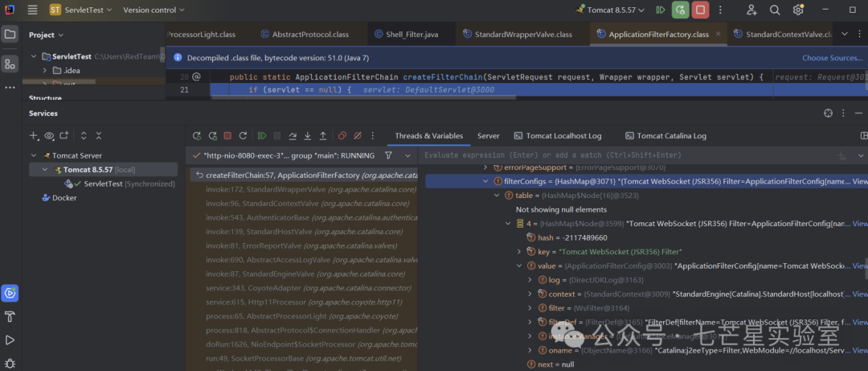Viewport: 868px width, 371px height.
Task: Click the green Debug rerun button
Action: click(681, 10)
